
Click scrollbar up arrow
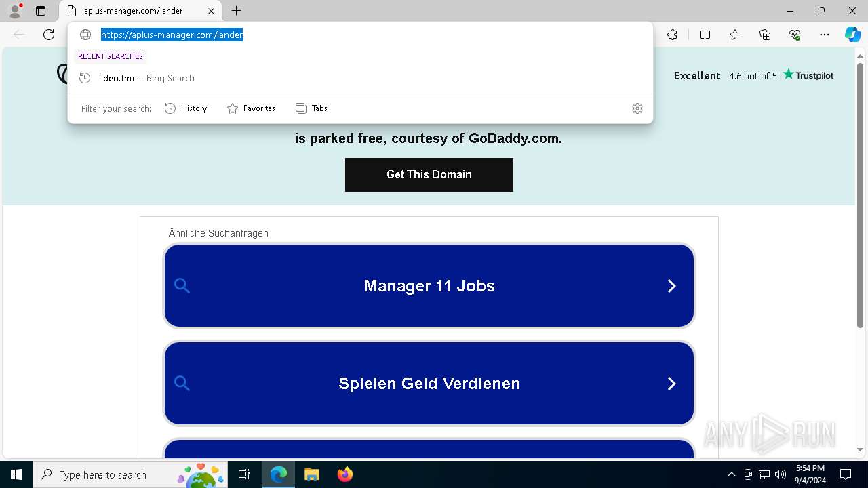[861, 56]
